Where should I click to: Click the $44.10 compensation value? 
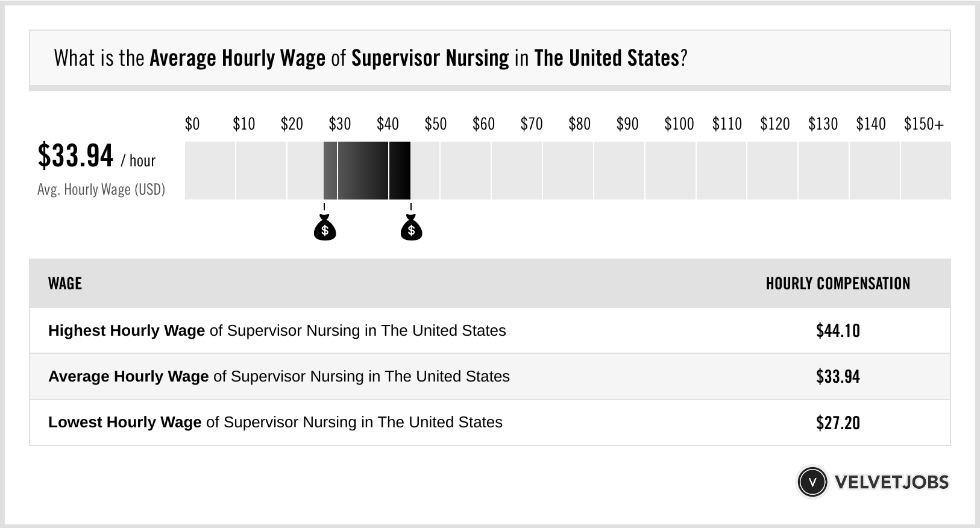[838, 330]
